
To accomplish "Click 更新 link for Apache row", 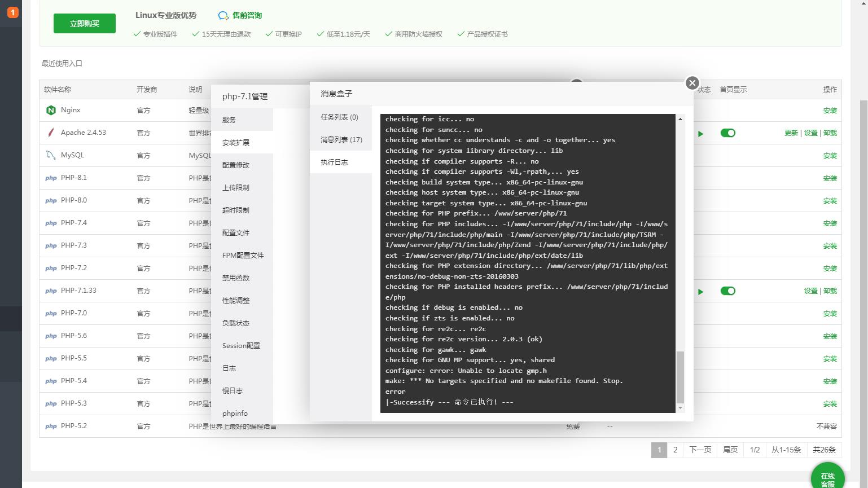I will click(x=791, y=133).
